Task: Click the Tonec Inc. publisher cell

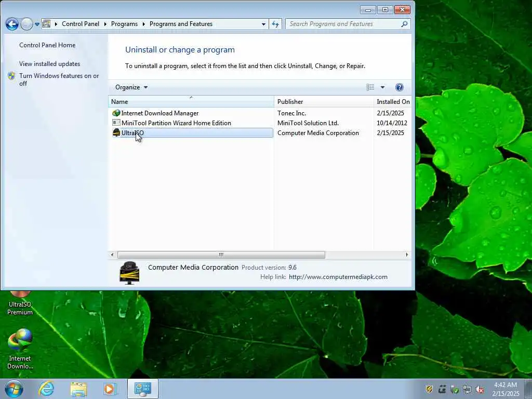Action: (291, 113)
